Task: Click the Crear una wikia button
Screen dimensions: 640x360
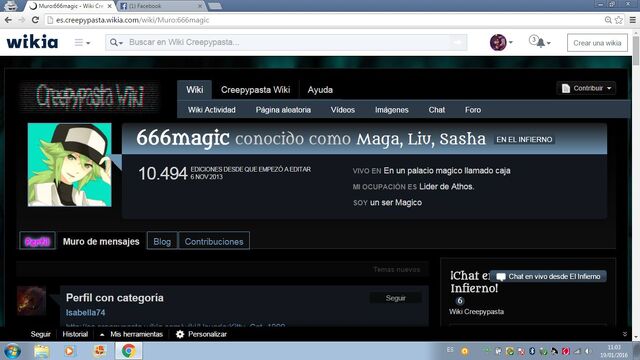Action: click(x=597, y=43)
